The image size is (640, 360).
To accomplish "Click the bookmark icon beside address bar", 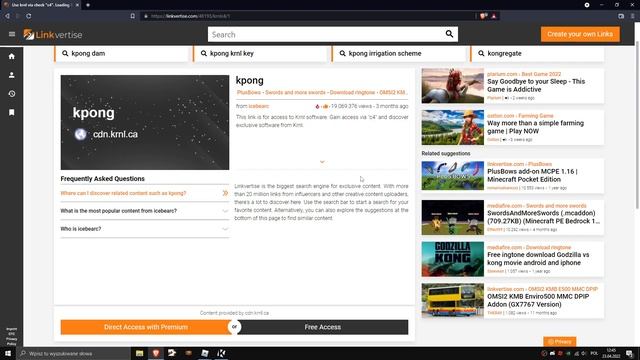I will pos(133,16).
